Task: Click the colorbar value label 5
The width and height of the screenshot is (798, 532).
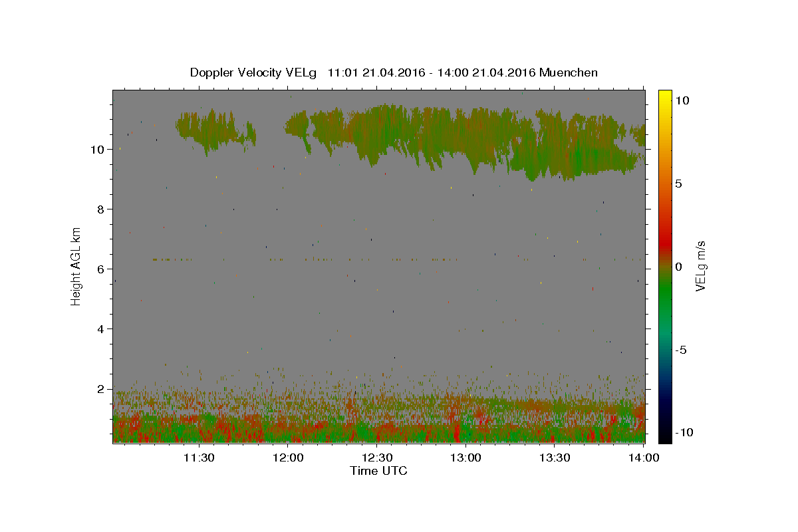Action: (678, 184)
